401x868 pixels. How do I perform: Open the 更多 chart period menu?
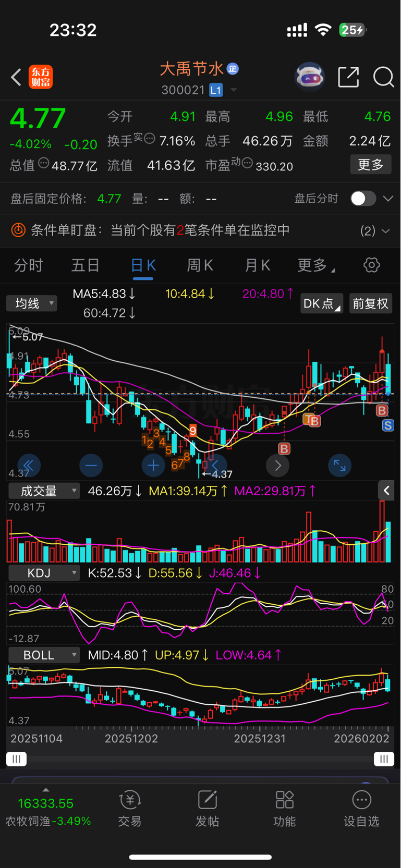[x=315, y=265]
